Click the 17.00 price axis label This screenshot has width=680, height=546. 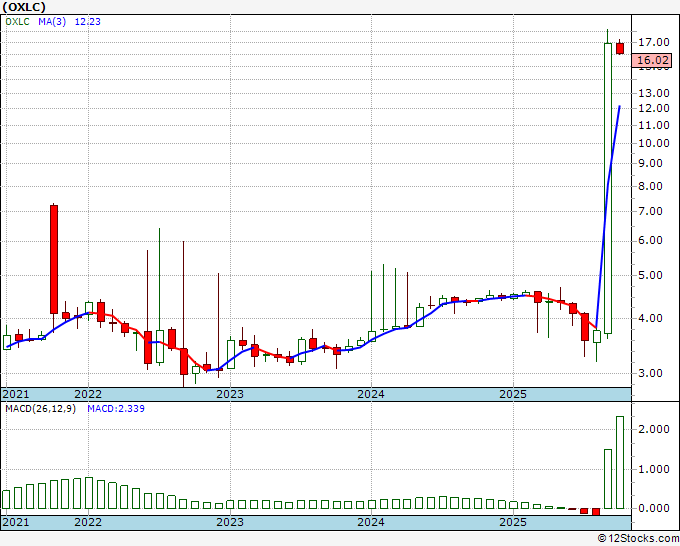[x=654, y=43]
